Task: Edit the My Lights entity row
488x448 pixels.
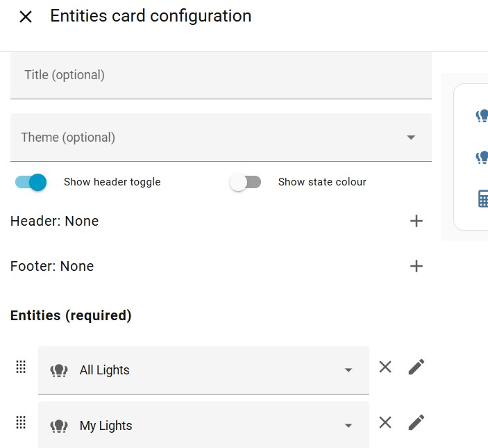Action: (x=416, y=422)
